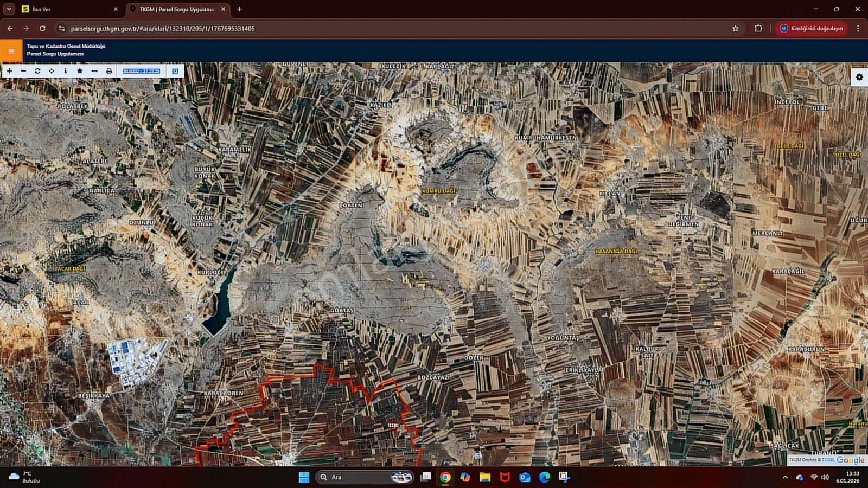Click the HASANAĞA DAĞI map label
868x488 pixels.
[x=616, y=251]
